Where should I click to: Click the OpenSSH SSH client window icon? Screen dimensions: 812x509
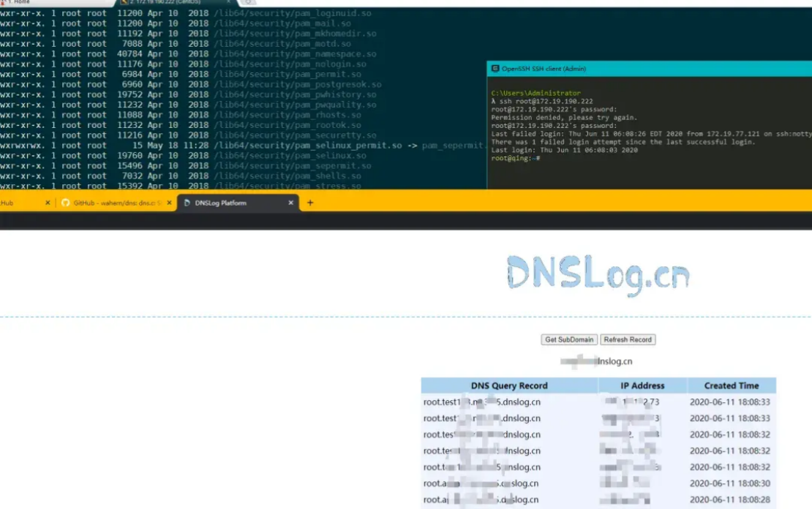(x=495, y=68)
